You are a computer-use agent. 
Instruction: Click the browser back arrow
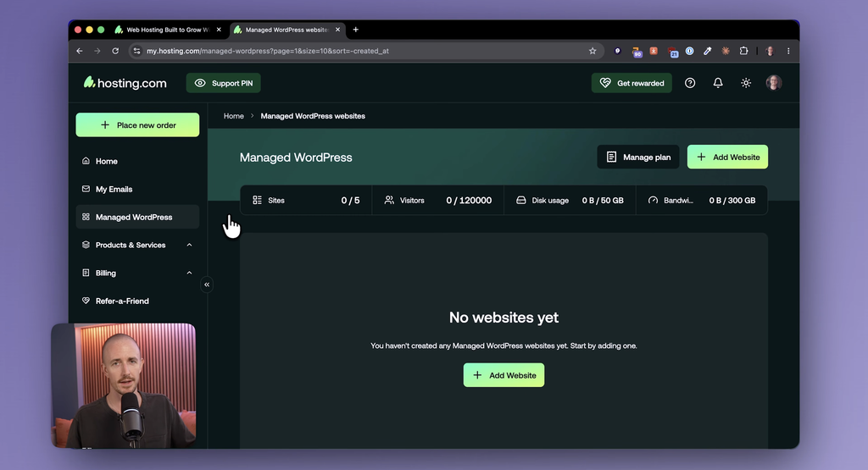click(x=80, y=51)
